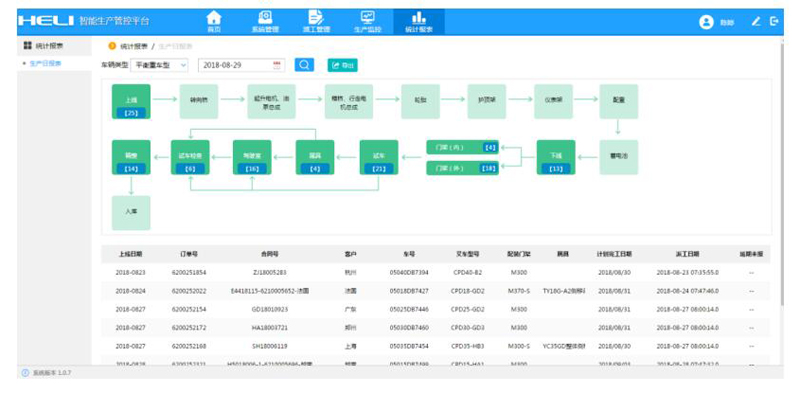Click the second node in top process row
The height and width of the screenshot is (393, 800).
pyautogui.click(x=198, y=102)
